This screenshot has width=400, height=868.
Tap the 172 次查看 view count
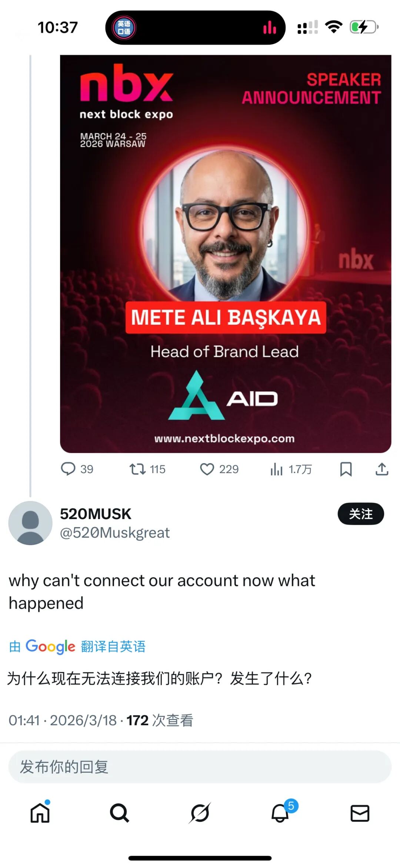[x=160, y=720]
